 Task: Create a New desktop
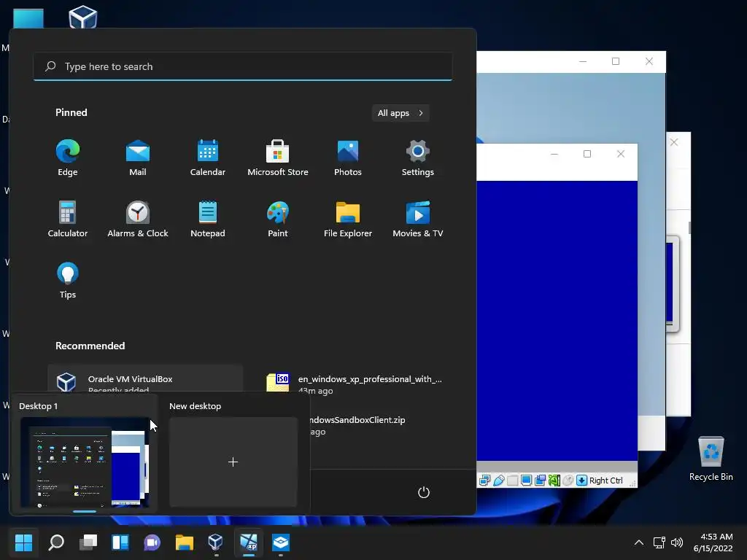(233, 462)
